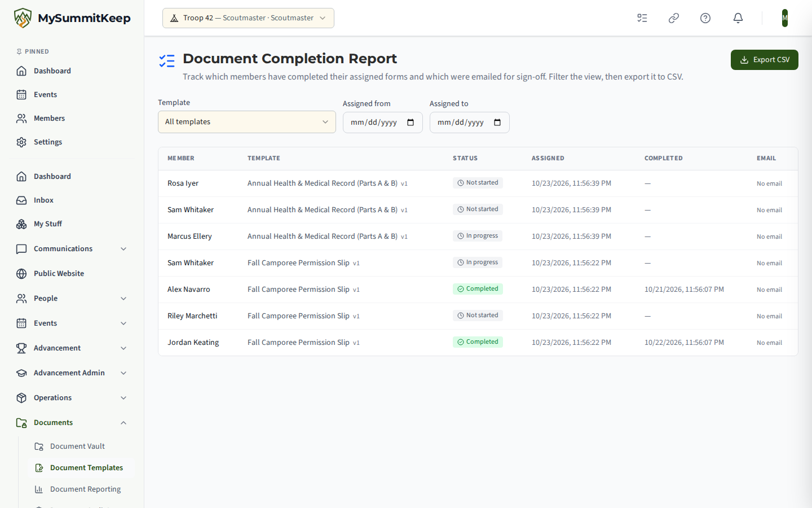Open calendar picker for Assigned from
This screenshot has width=812, height=508.
point(411,122)
